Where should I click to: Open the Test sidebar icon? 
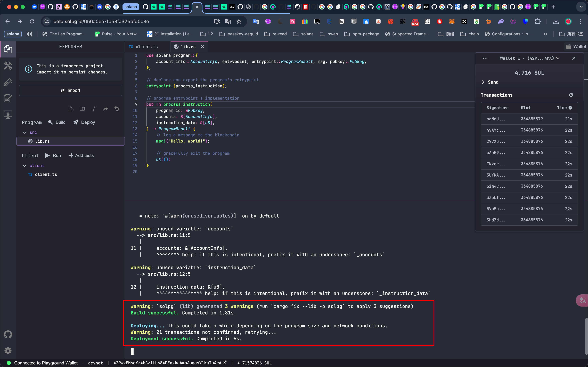click(8, 82)
